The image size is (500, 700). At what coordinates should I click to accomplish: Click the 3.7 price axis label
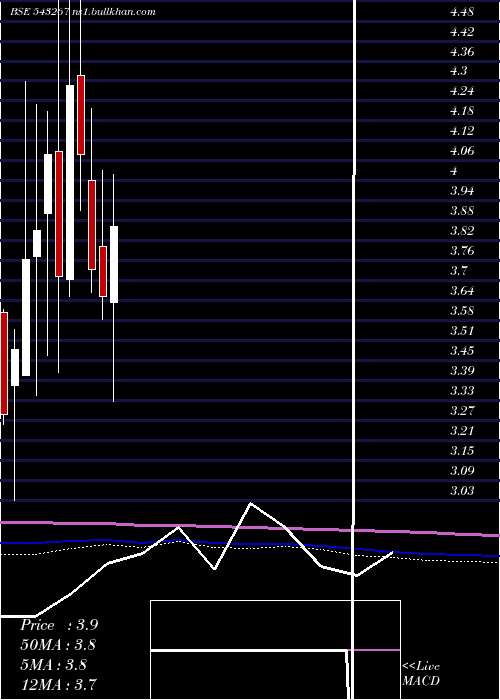[458, 271]
